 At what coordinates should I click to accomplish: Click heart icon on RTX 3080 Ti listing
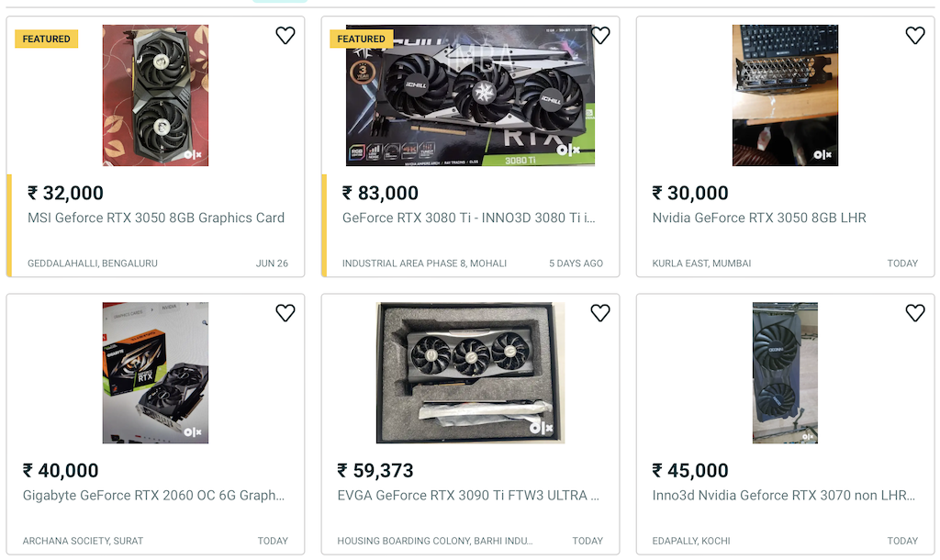point(600,36)
